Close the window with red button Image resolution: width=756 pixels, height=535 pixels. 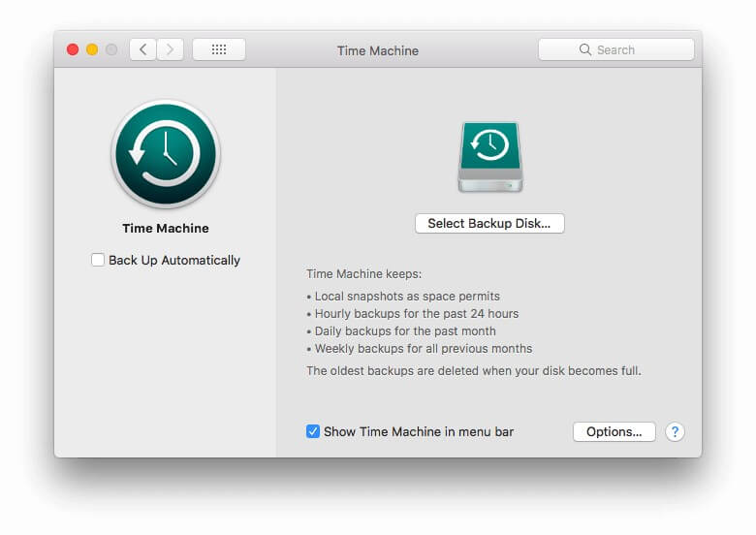point(73,49)
